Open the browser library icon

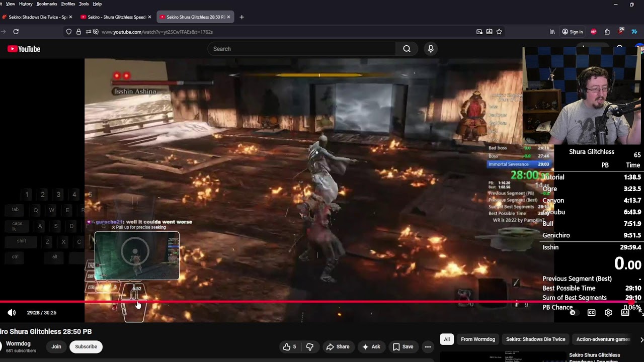[x=552, y=32]
